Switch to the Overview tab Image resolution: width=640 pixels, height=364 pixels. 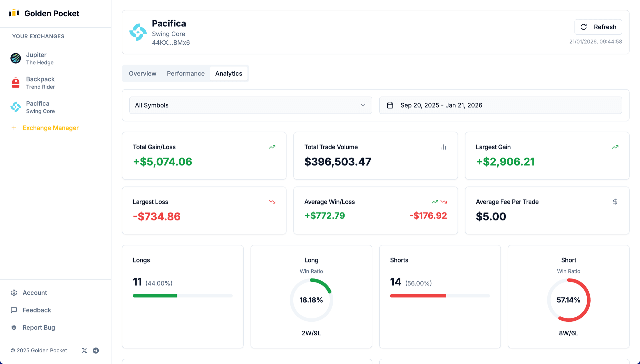click(142, 73)
